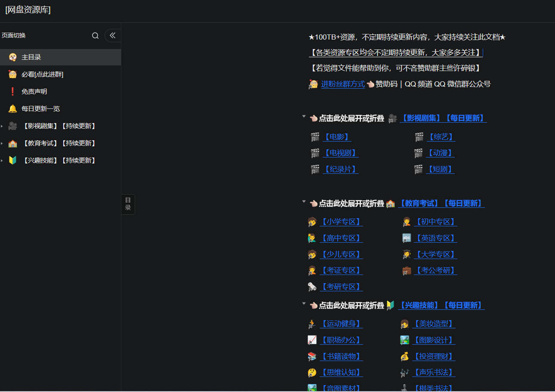Click the clapperboard icon next to 【纪录片】
555x392 pixels.
click(315, 170)
